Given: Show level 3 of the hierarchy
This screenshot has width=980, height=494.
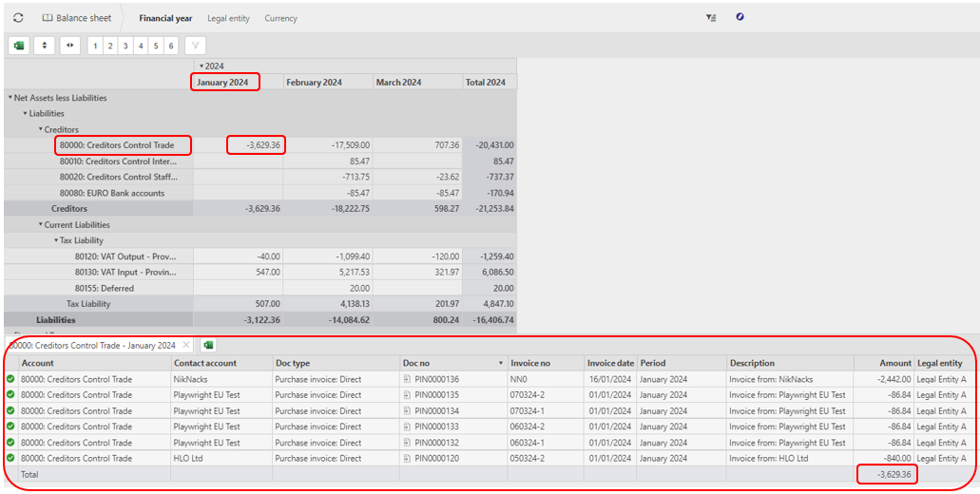Looking at the screenshot, I should [125, 46].
